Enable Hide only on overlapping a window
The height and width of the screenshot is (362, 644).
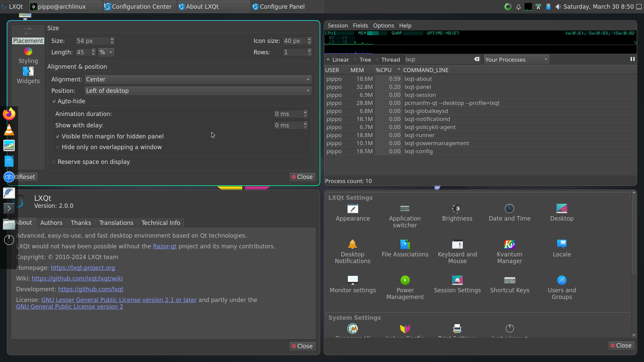(x=58, y=147)
